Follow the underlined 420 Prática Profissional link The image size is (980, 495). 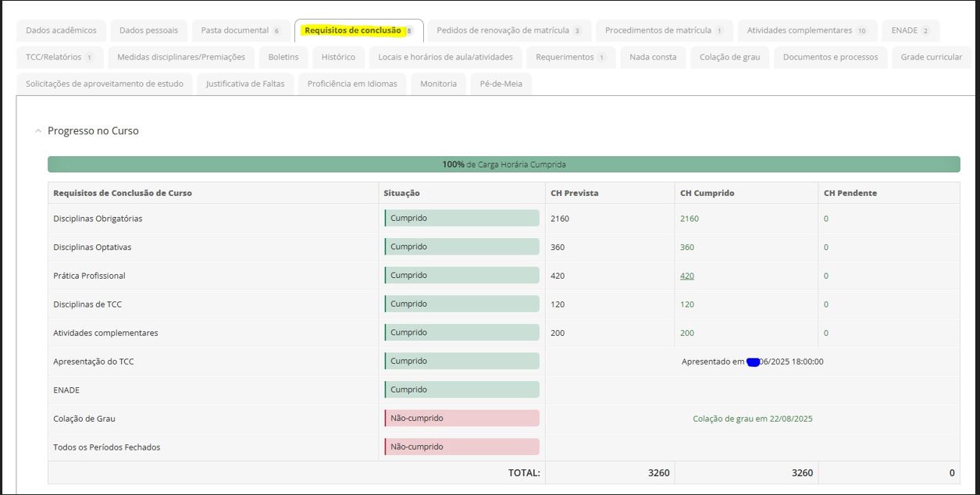[x=687, y=276]
